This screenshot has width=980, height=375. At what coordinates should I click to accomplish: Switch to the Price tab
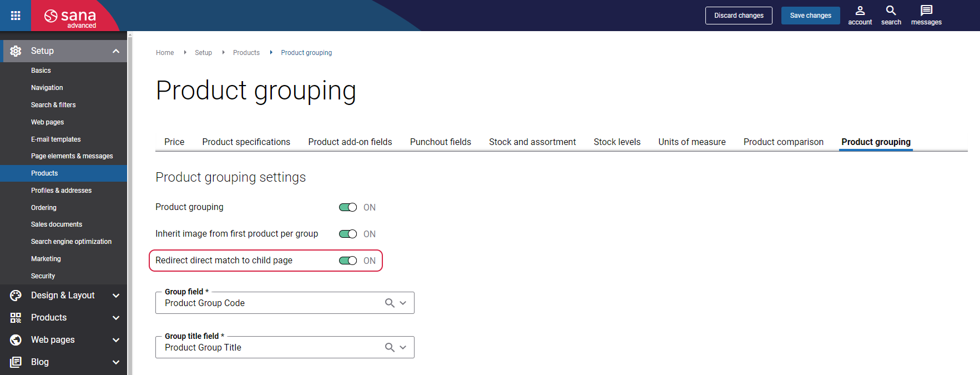(x=174, y=142)
